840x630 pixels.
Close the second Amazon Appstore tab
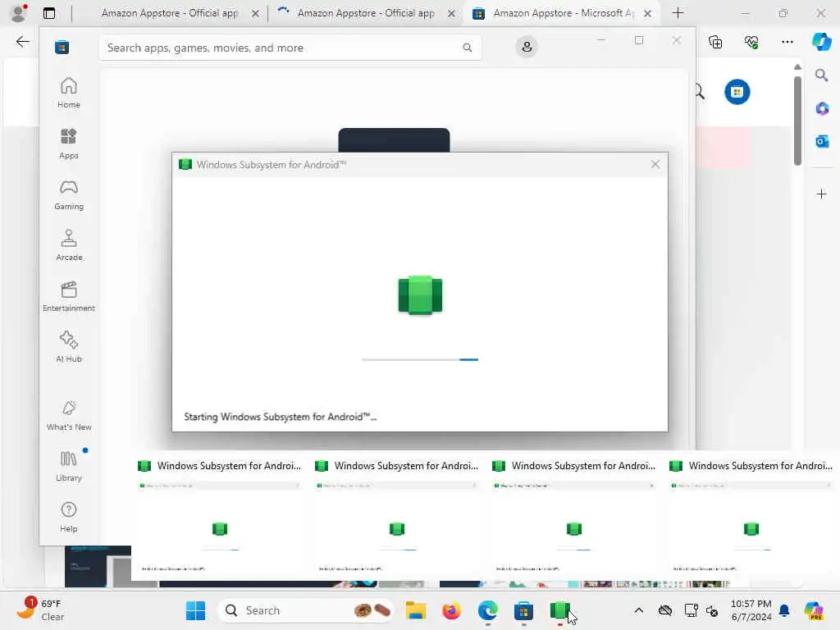452,13
